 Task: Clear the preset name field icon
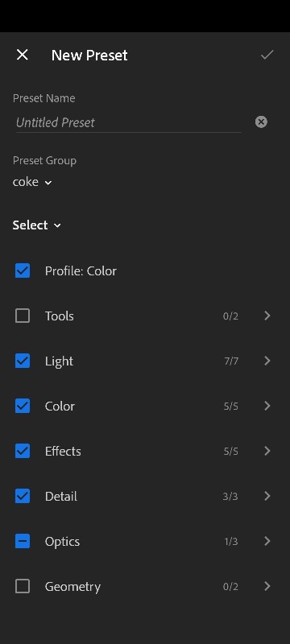coord(261,122)
